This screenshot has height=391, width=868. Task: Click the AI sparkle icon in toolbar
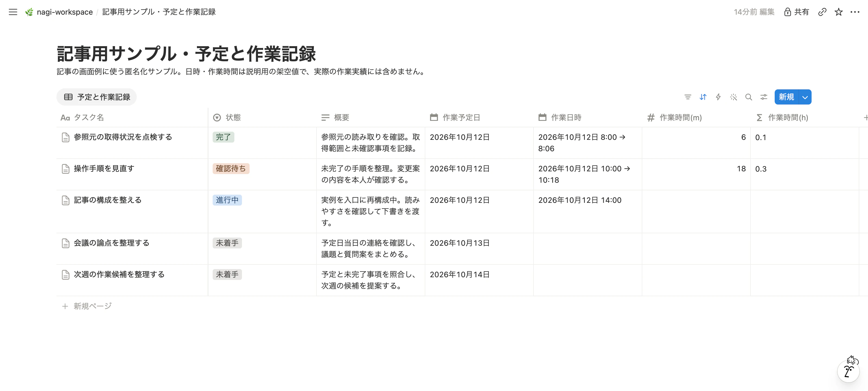click(x=733, y=97)
